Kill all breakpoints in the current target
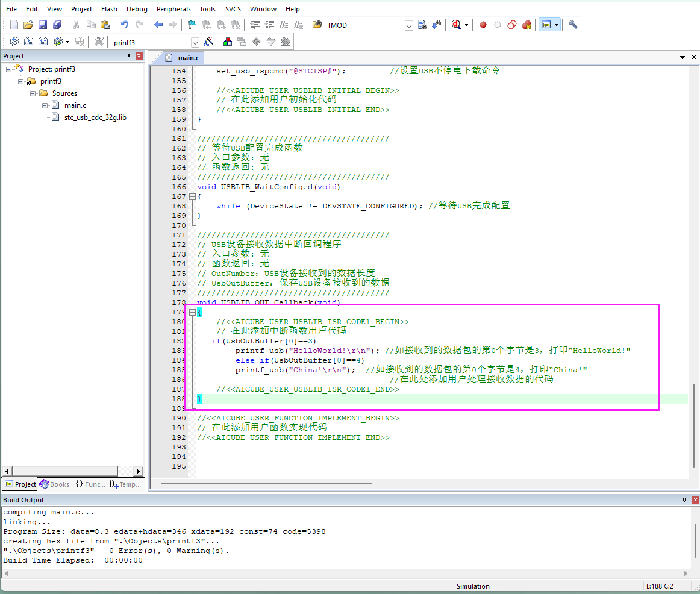This screenshot has height=594, width=700. (527, 25)
